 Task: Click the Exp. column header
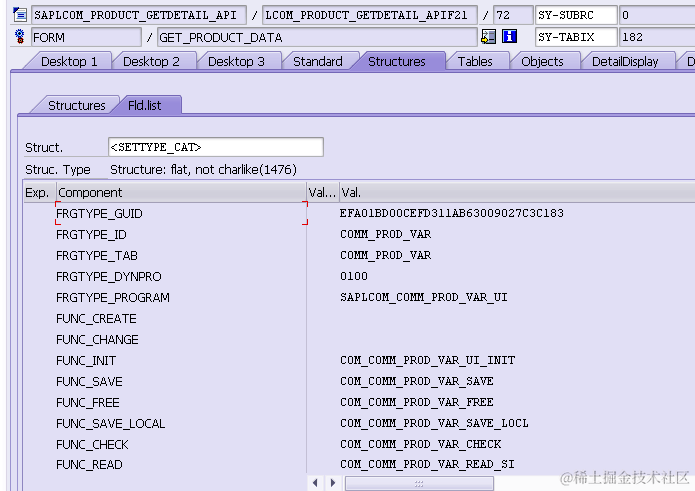pos(40,193)
